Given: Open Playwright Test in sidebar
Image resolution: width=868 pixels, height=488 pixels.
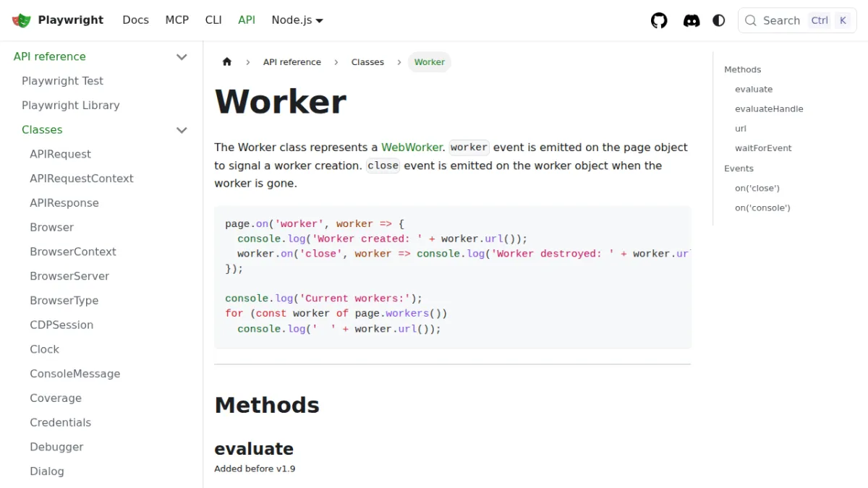Looking at the screenshot, I should (62, 81).
